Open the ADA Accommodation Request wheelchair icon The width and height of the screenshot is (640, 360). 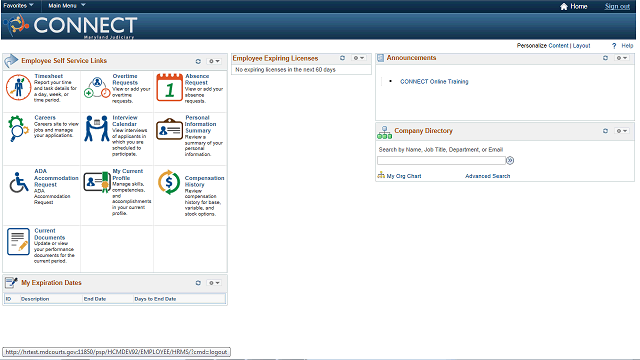click(x=19, y=182)
